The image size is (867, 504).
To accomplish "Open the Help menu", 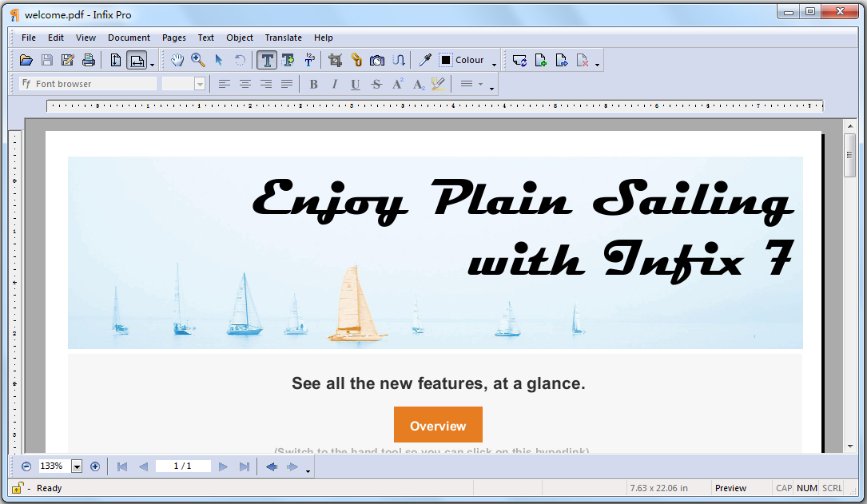I will [x=324, y=38].
